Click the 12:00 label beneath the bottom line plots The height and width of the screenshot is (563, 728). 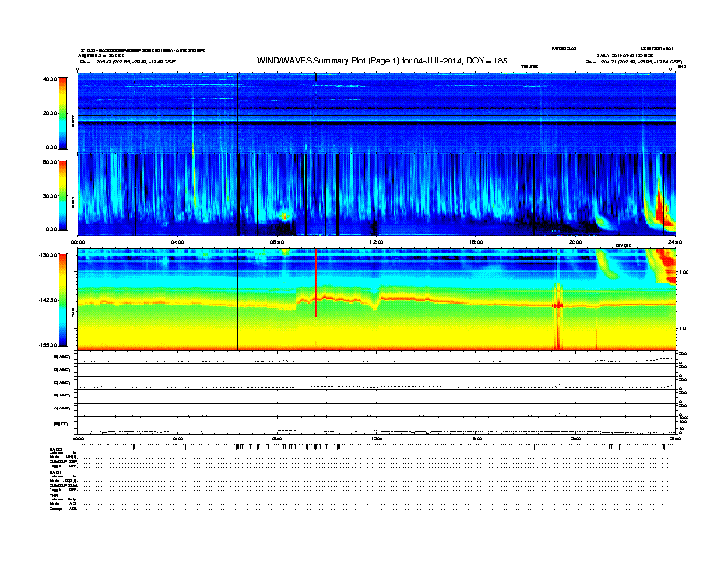coord(376,438)
